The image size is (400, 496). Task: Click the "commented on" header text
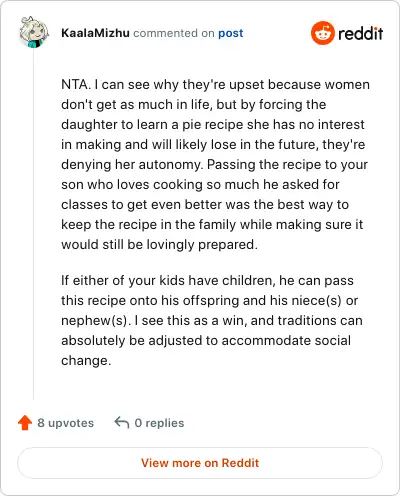point(174,33)
